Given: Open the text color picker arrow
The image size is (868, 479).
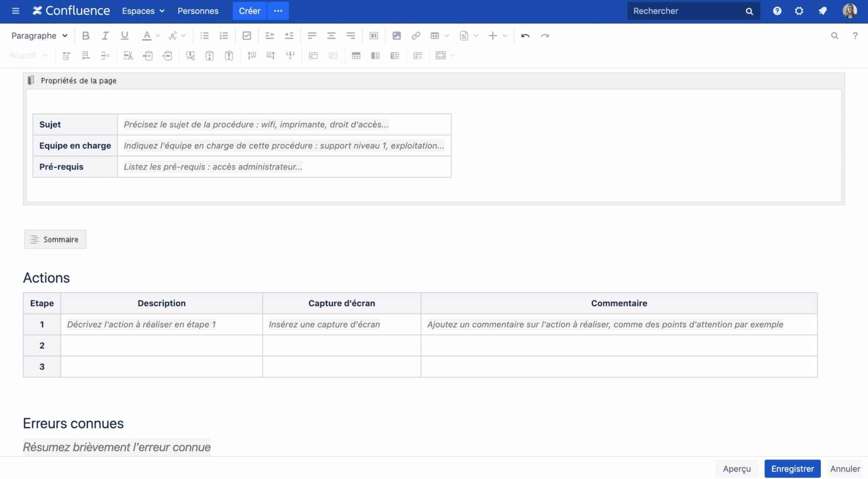Looking at the screenshot, I should [x=158, y=36].
